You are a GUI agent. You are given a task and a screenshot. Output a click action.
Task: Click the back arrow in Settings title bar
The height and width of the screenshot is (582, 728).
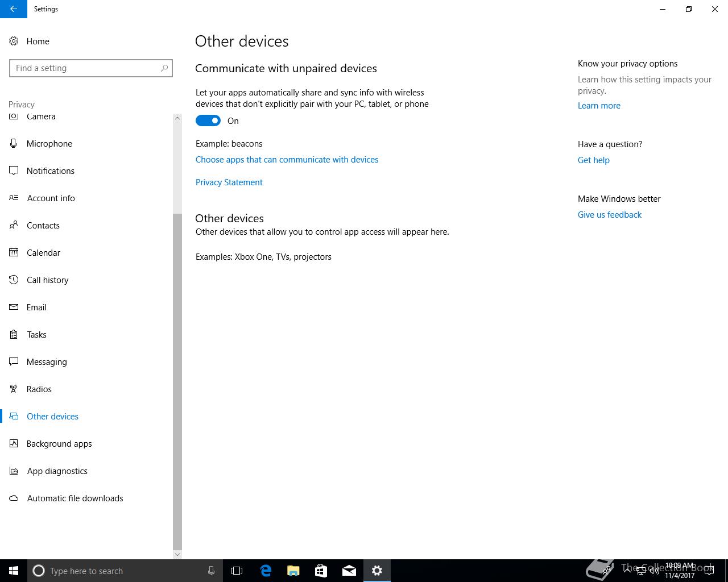[x=13, y=9]
